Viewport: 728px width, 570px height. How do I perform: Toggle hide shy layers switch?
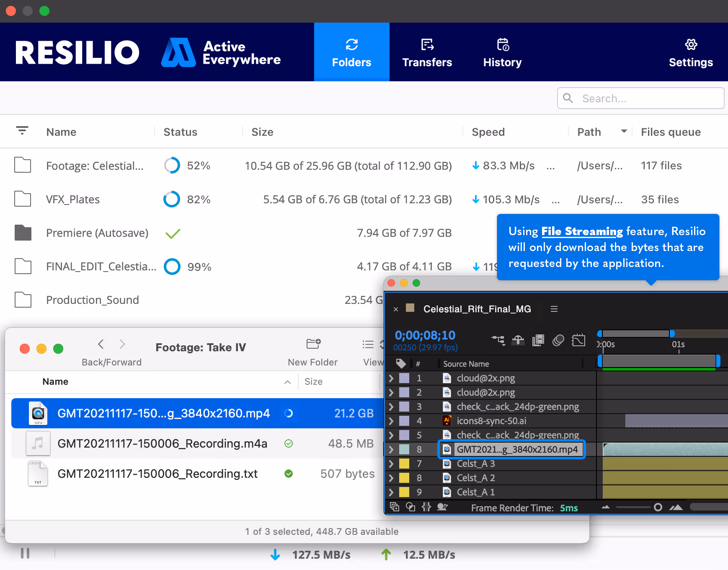coord(518,340)
